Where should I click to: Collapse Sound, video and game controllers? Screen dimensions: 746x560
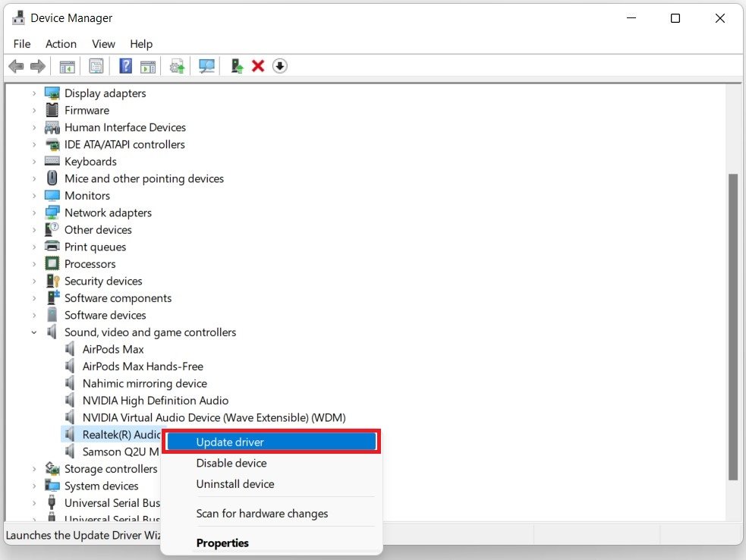tap(34, 332)
